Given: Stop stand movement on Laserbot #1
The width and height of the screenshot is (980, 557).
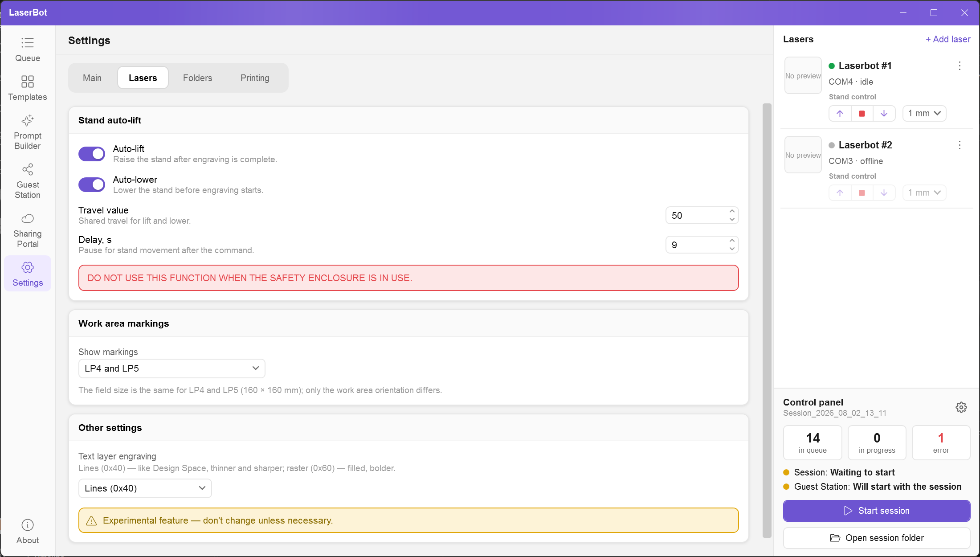Looking at the screenshot, I should pos(862,114).
